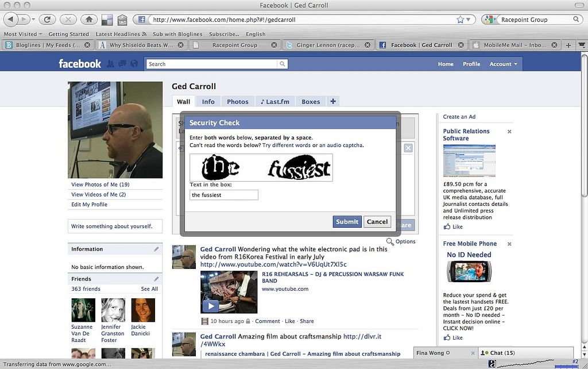Click the audio captcha link
Screen dimensions: 588x369
point(341,145)
